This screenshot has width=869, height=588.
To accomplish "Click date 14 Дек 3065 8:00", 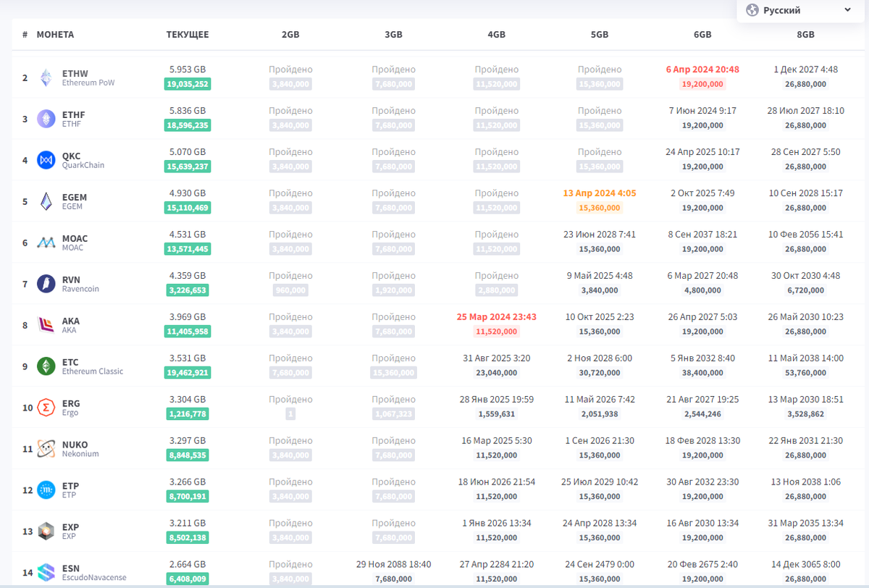I will (805, 565).
